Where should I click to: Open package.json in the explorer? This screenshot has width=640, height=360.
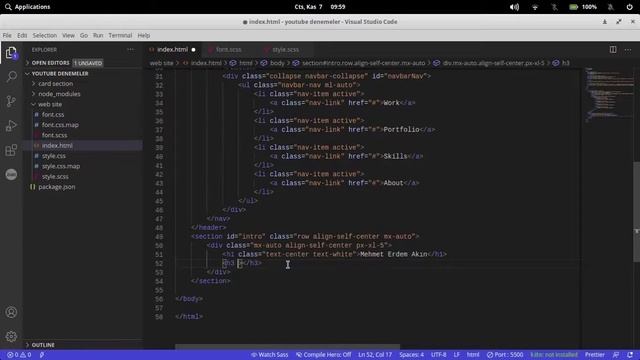[x=57, y=187]
